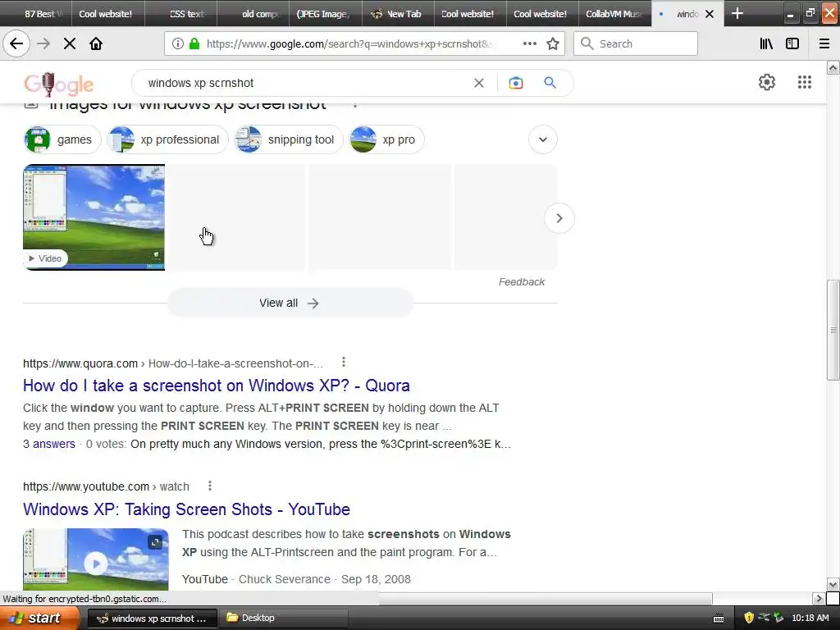This screenshot has width=840, height=630.
Task: Toggle the sidebar view icon
Action: 792,43
